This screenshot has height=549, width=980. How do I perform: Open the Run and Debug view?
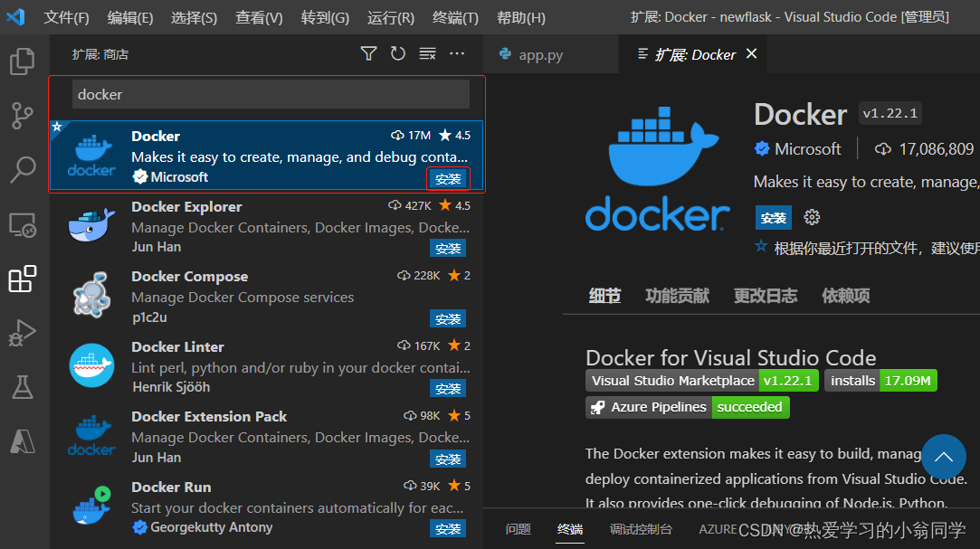coord(23,333)
